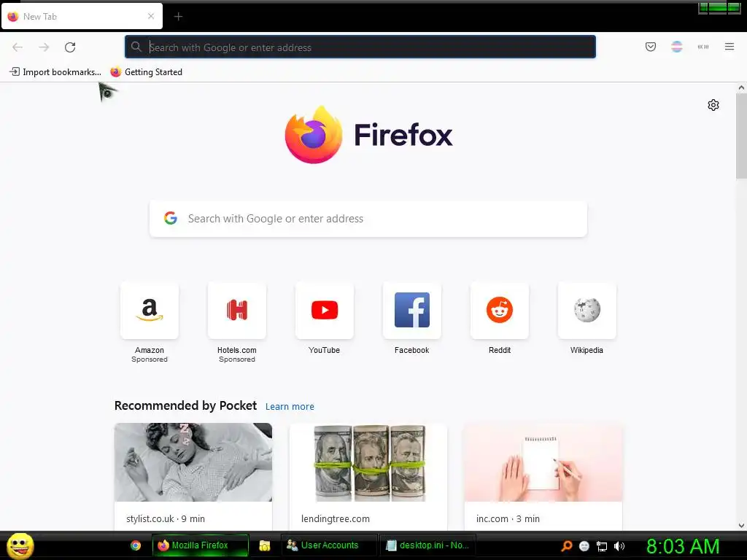This screenshot has height=560, width=747.
Task: Open the stylist.co.uk sleeping woman story
Action: pyautogui.click(x=193, y=476)
